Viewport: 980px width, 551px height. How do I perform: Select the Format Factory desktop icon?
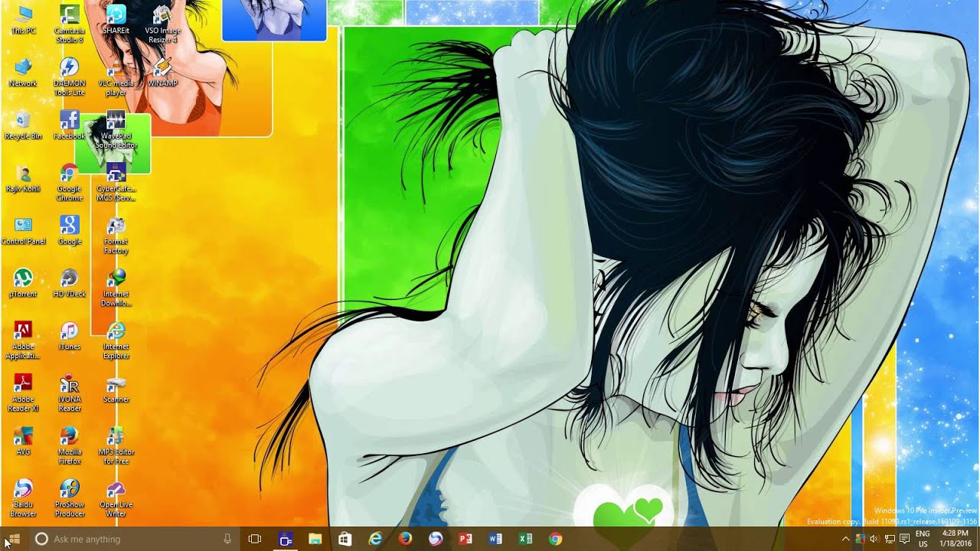116,236
